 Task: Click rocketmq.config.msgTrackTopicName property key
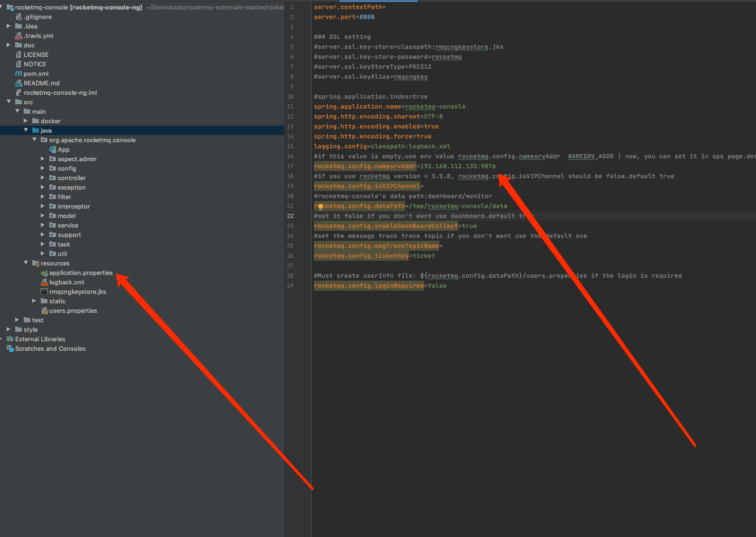pyautogui.click(x=377, y=246)
